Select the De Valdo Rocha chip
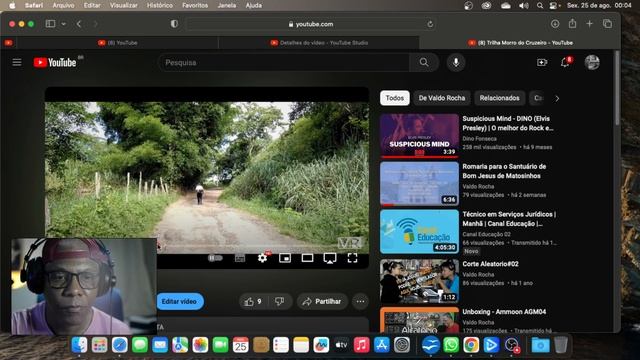Image resolution: width=640 pixels, height=360 pixels. pyautogui.click(x=442, y=98)
